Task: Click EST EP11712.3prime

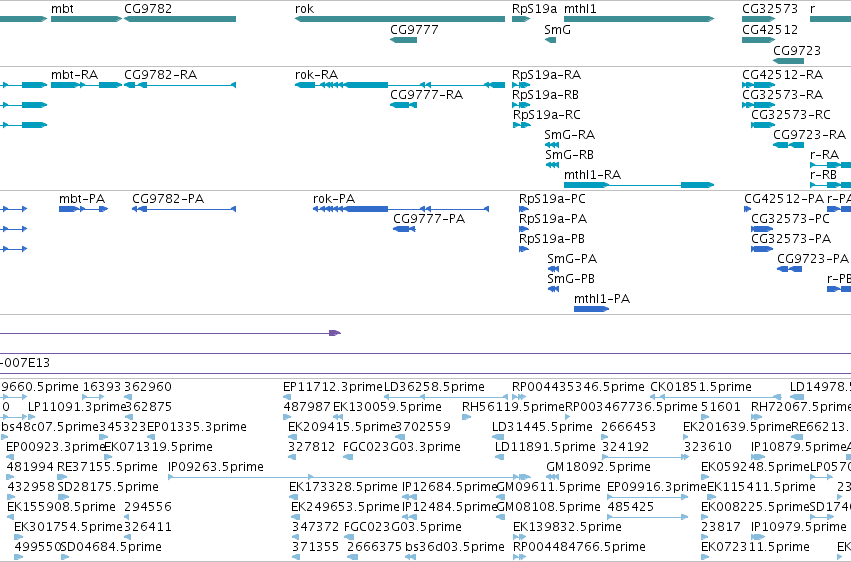Action: [x=333, y=387]
